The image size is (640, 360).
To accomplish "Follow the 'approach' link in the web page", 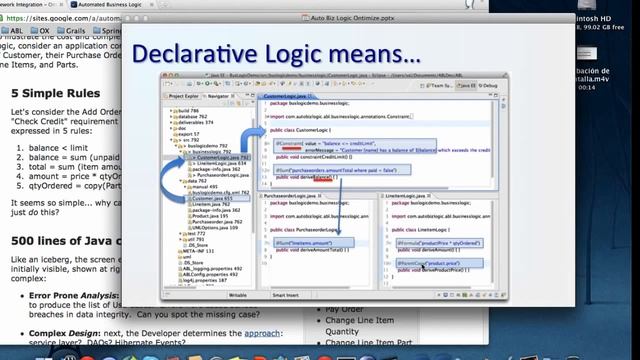I will click(262, 333).
